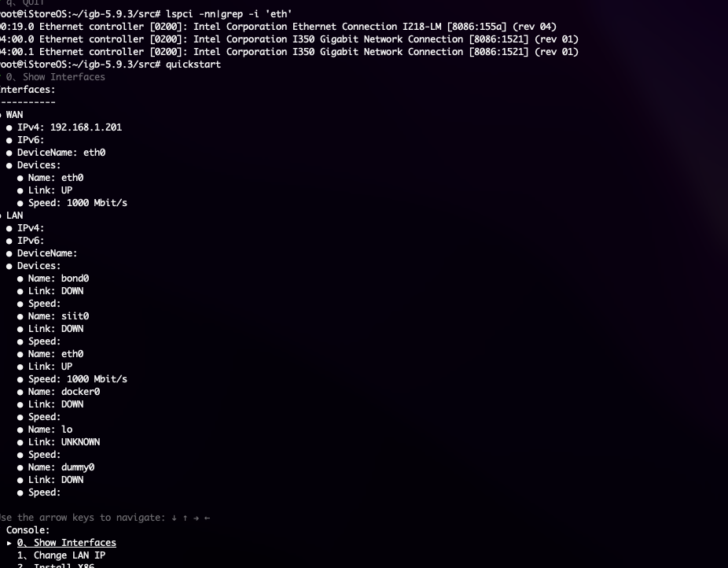Click the bullet before "Name: bond0"
Screen dimensions: 728x568
20,278
